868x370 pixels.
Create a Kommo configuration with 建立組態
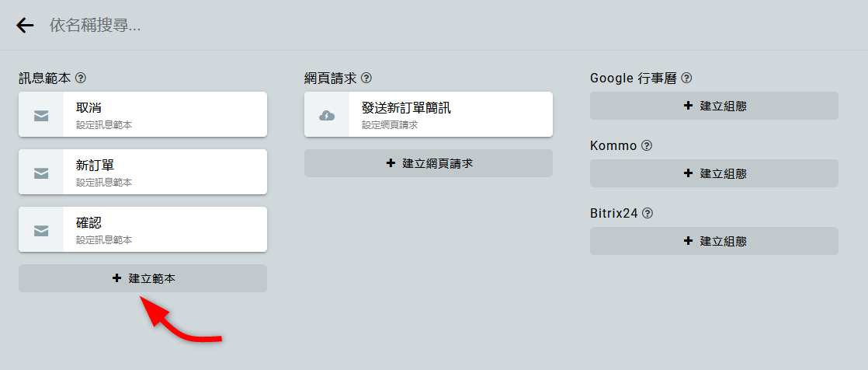[714, 173]
